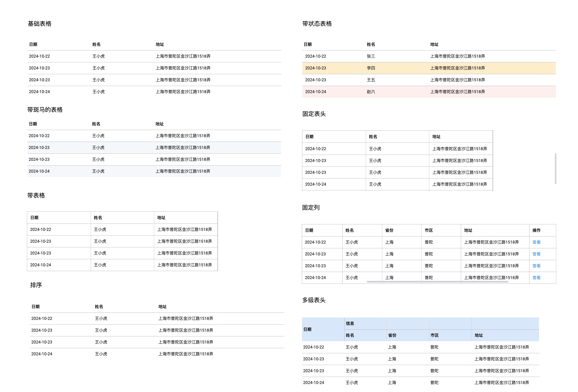Select 上海 cell in 固定列 2024-10-22 row
The height and width of the screenshot is (392, 578).
coord(389,242)
